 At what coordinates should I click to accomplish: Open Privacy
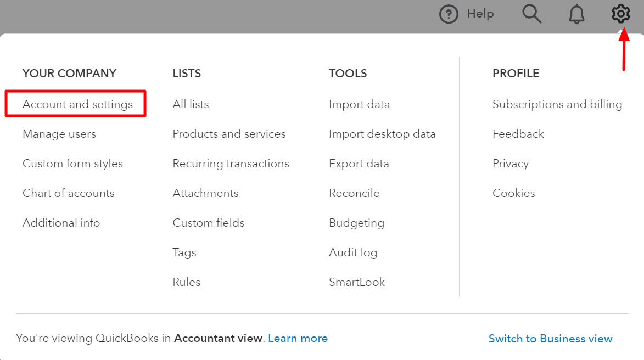[x=511, y=164]
